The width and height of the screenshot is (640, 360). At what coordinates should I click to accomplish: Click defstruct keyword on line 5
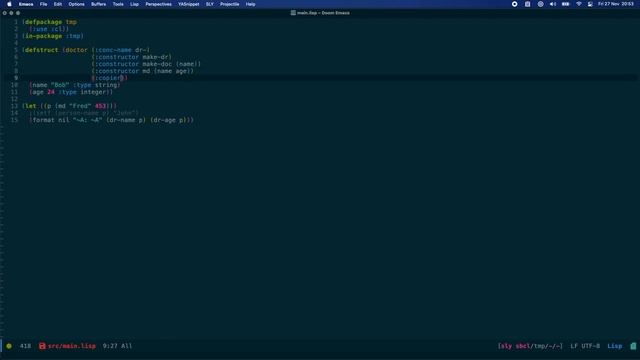tap(42, 50)
